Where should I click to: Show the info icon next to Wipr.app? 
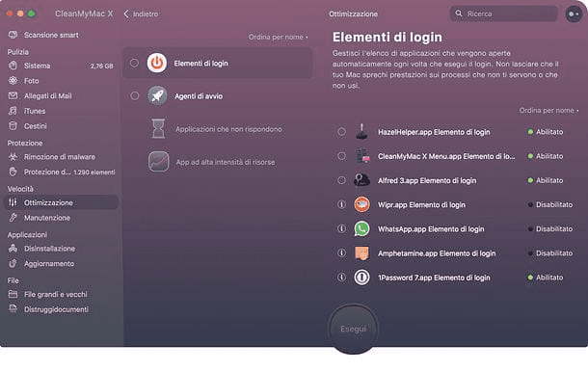tap(341, 204)
